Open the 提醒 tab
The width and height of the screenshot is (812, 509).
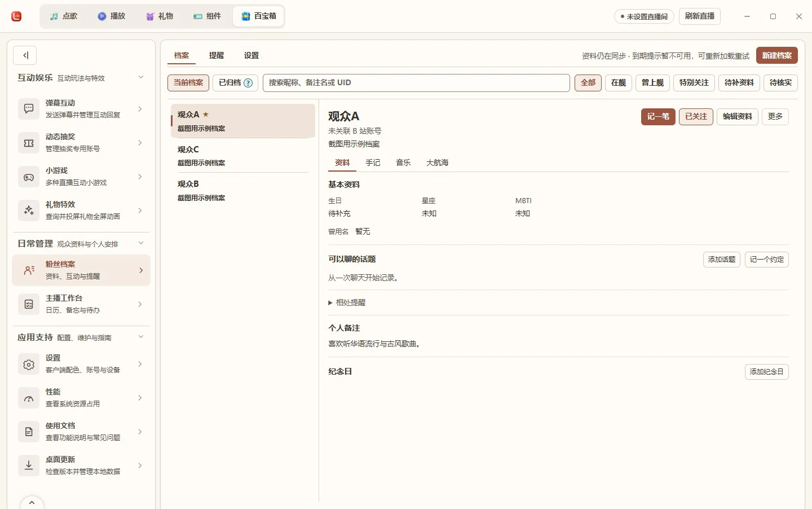(217, 55)
